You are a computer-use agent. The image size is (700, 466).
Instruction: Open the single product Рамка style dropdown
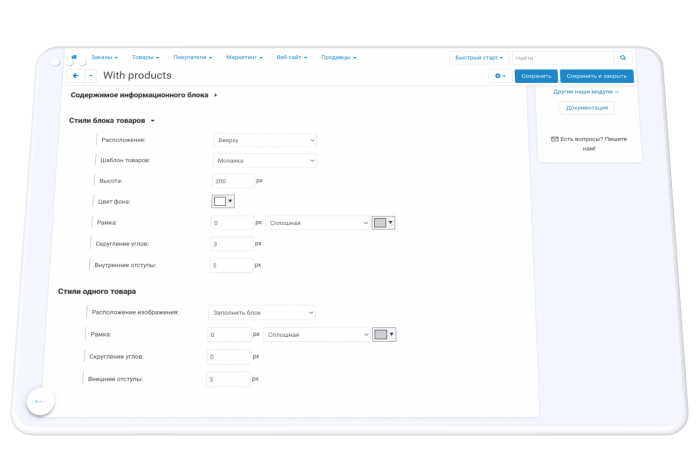pos(317,334)
